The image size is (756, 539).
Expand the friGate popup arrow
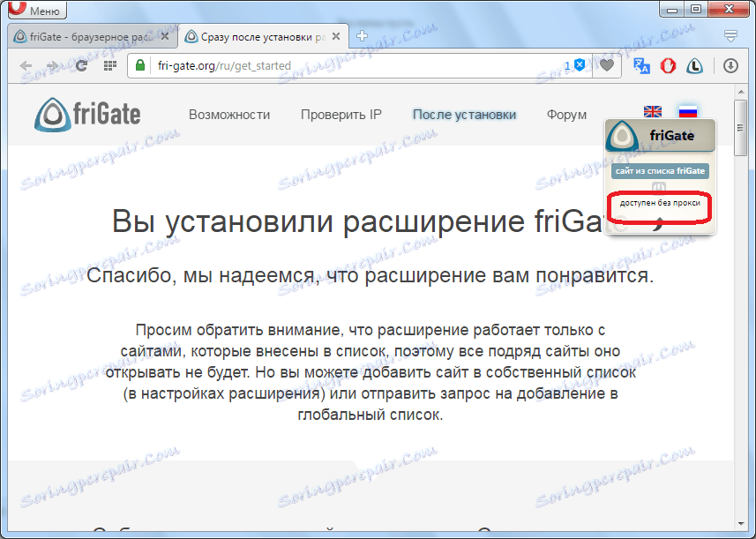coord(659,227)
